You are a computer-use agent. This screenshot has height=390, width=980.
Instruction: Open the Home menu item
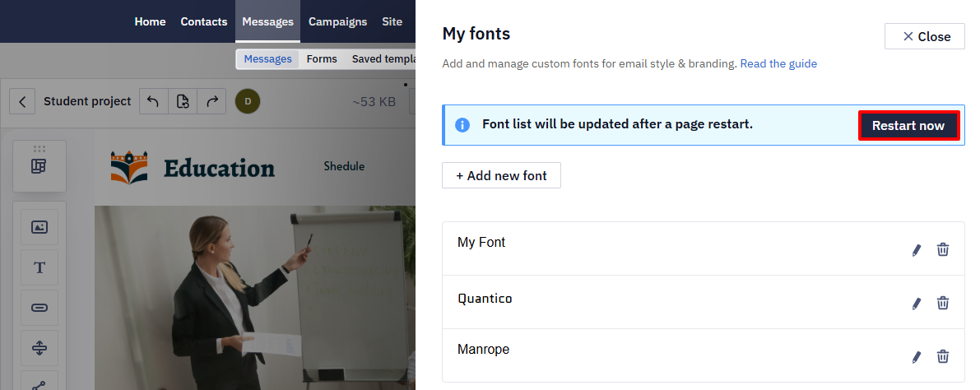(x=150, y=21)
